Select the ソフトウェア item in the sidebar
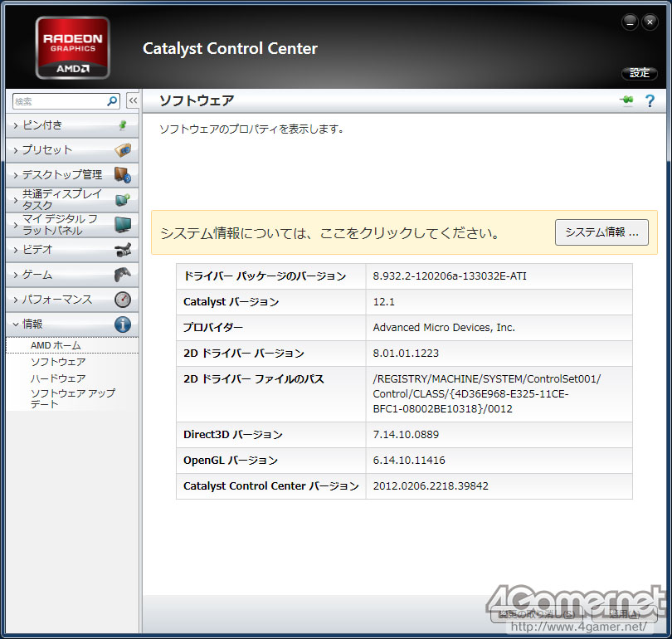 58,362
